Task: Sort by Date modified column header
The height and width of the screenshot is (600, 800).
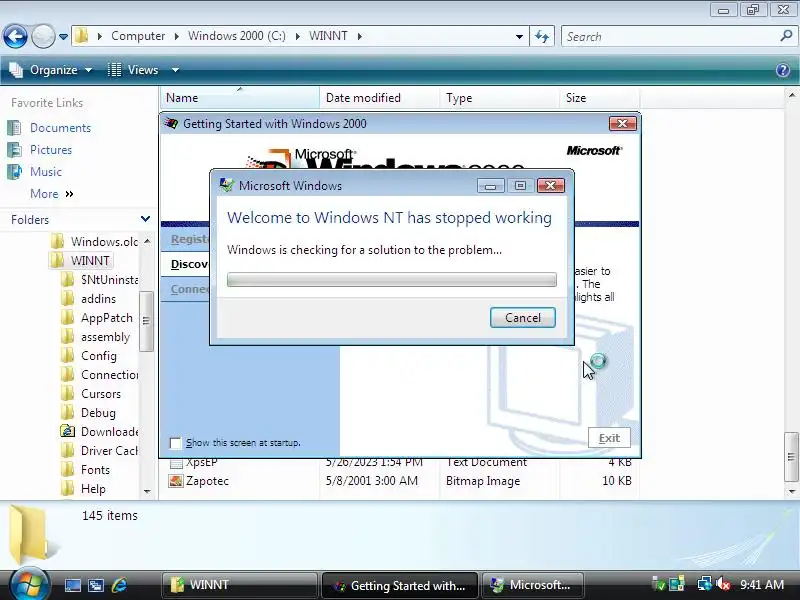Action: point(380,97)
